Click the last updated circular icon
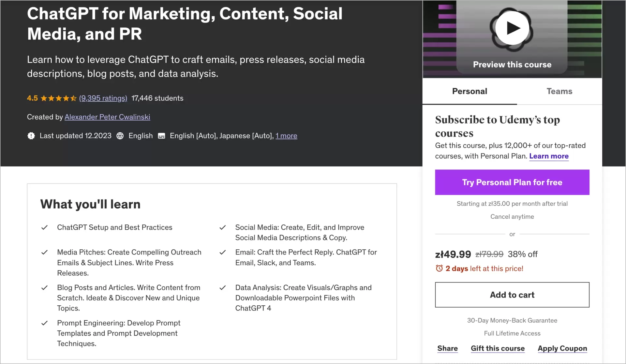The width and height of the screenshot is (626, 364). (31, 136)
